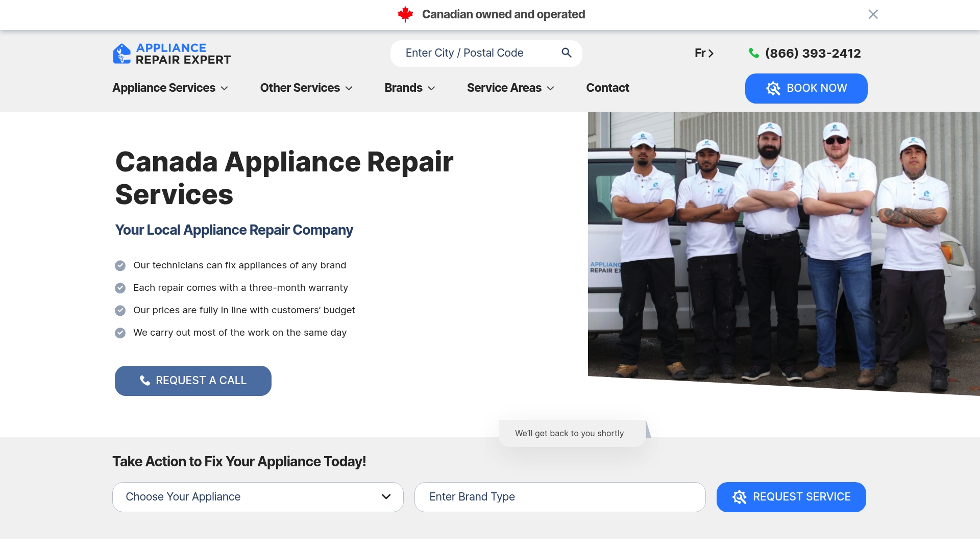Screen dimensions: 980x551
Task: Click the phone icon next to (866) 393-2412
Action: (x=754, y=53)
